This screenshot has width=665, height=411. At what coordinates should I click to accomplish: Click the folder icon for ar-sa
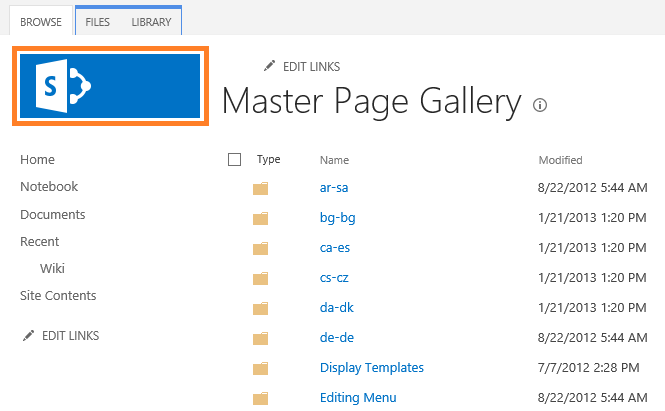click(x=261, y=188)
